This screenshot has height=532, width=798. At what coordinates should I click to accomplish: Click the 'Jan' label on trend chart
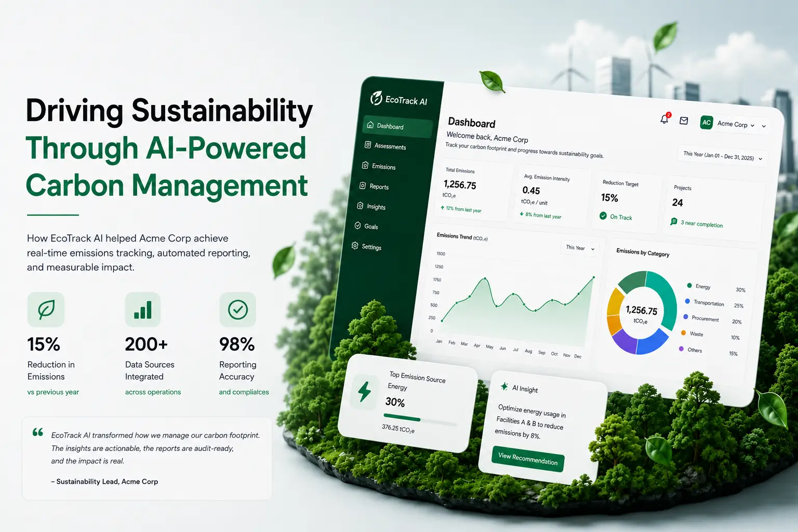[x=439, y=341]
